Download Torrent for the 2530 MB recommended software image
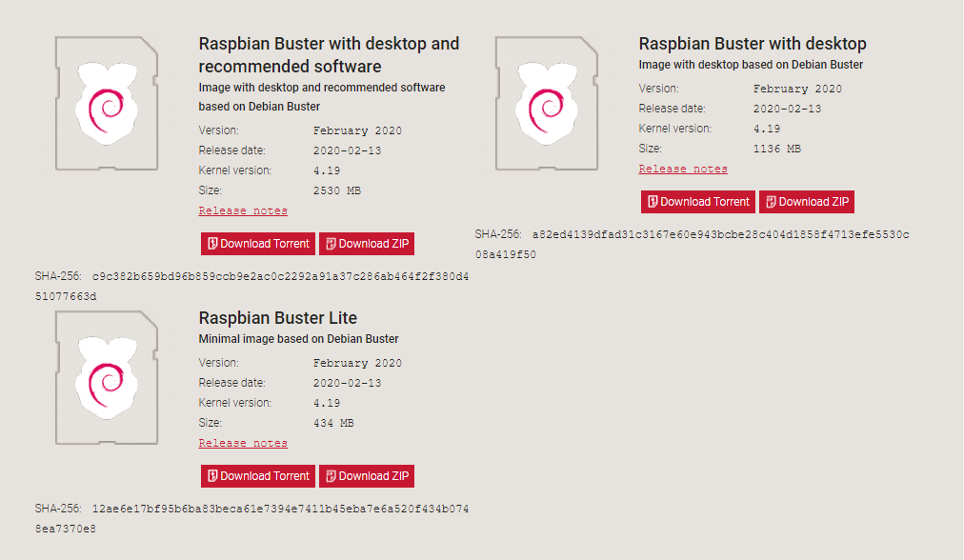 258,244
